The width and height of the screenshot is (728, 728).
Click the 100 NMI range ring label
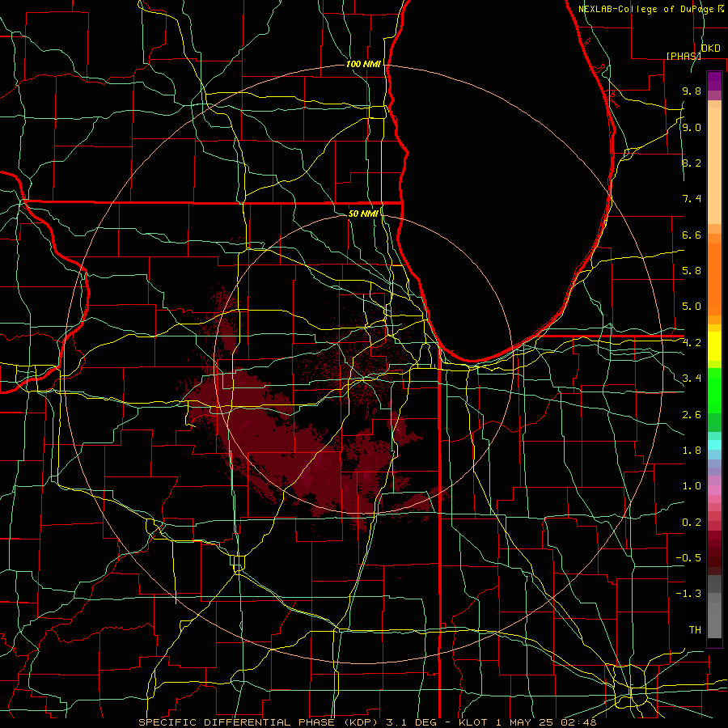coord(363,64)
